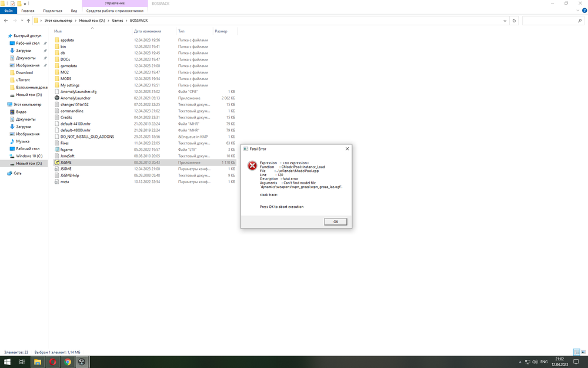This screenshot has width=588, height=368.
Task: Refresh the BOSSPACK folder view
Action: point(514,21)
